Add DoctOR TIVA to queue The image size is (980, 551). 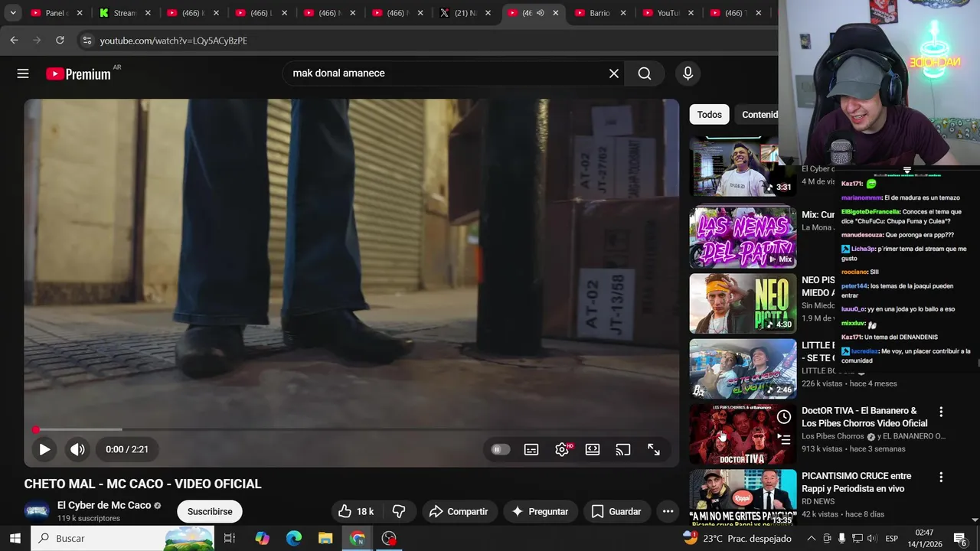coord(784,440)
